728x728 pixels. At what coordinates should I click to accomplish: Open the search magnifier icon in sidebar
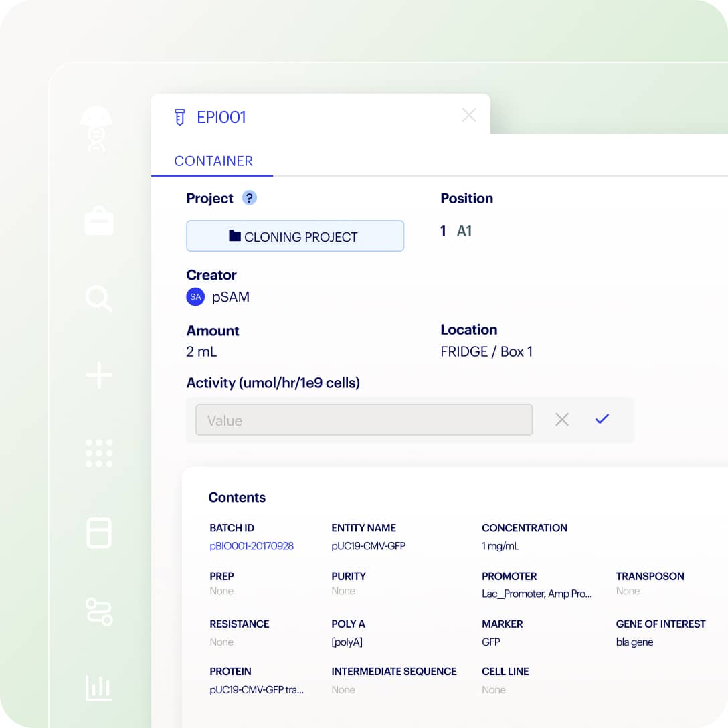[x=99, y=298]
